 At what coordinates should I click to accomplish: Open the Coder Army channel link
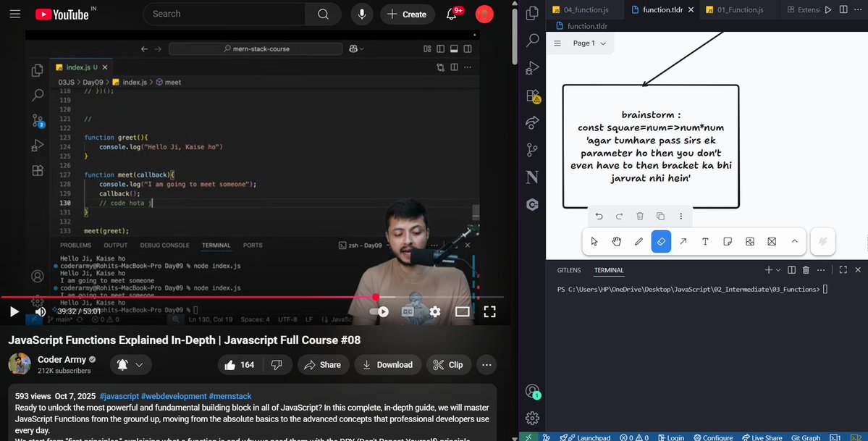[62, 360]
